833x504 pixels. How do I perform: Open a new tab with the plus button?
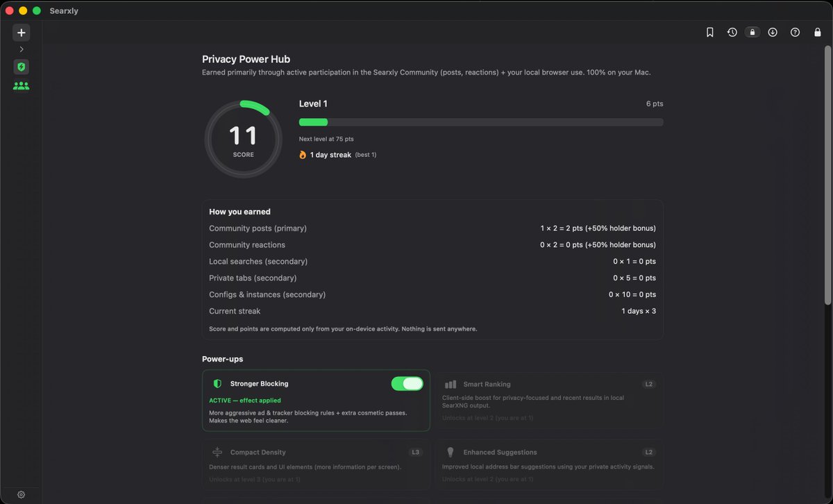click(x=22, y=33)
